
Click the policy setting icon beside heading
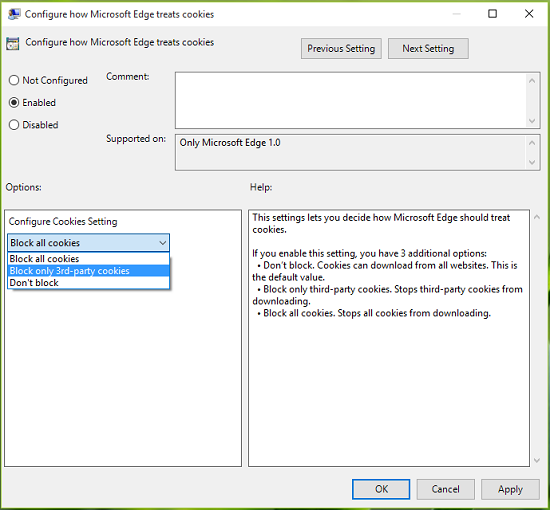coord(13,44)
